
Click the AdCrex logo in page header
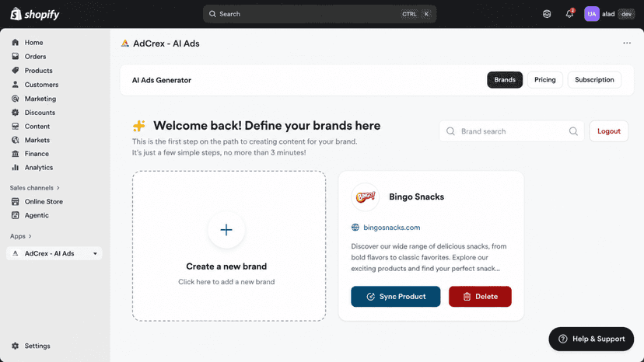(125, 43)
